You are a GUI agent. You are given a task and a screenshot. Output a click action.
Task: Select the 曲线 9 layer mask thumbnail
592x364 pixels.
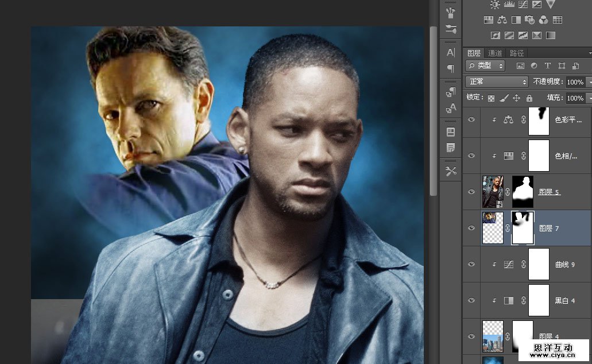click(539, 264)
